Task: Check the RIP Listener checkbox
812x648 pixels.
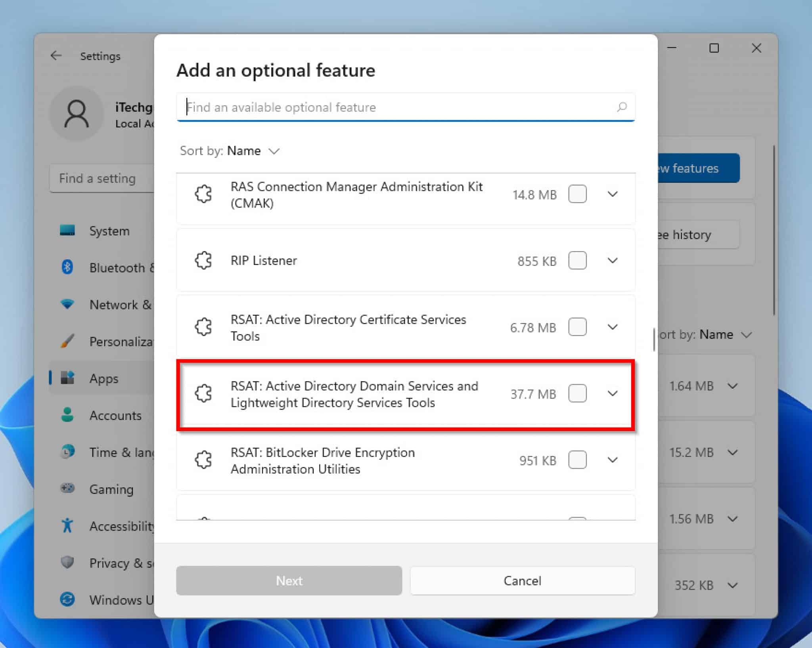Action: click(577, 261)
